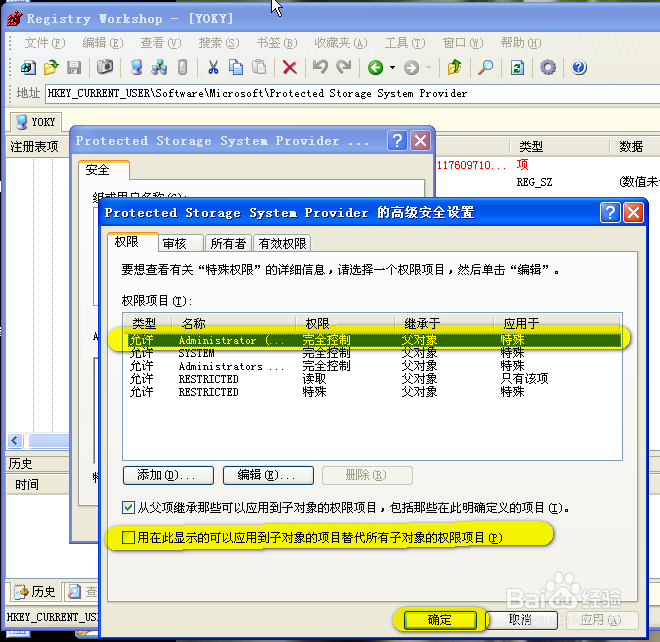This screenshot has width=660, height=642.
Task: Click the 类型 column header in main window
Action: (559, 147)
